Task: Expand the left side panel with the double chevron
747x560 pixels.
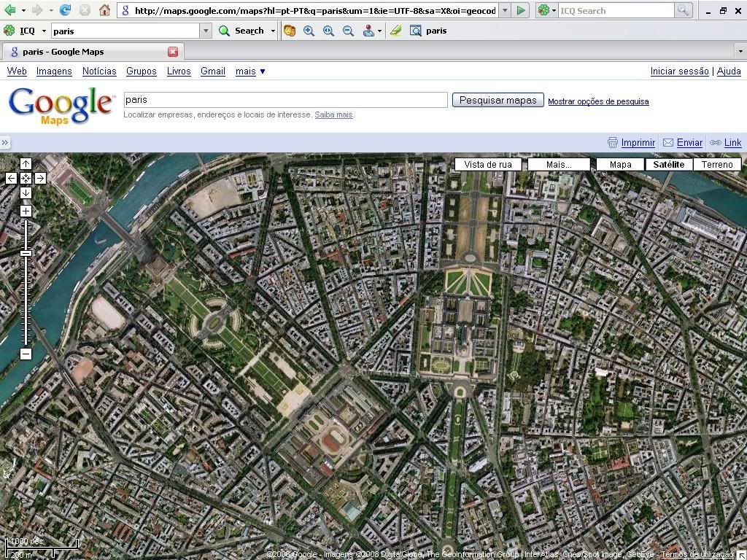Action: coord(5,143)
